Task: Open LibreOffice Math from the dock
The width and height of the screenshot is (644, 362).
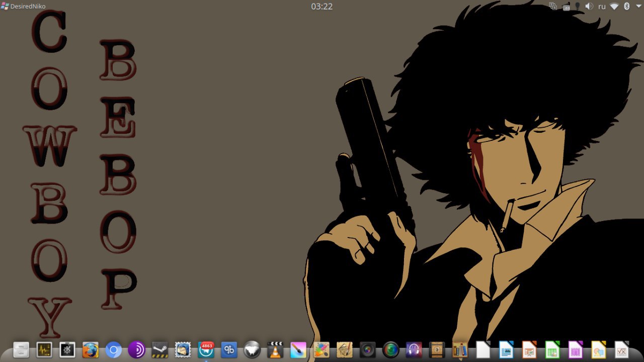Action: (x=622, y=349)
